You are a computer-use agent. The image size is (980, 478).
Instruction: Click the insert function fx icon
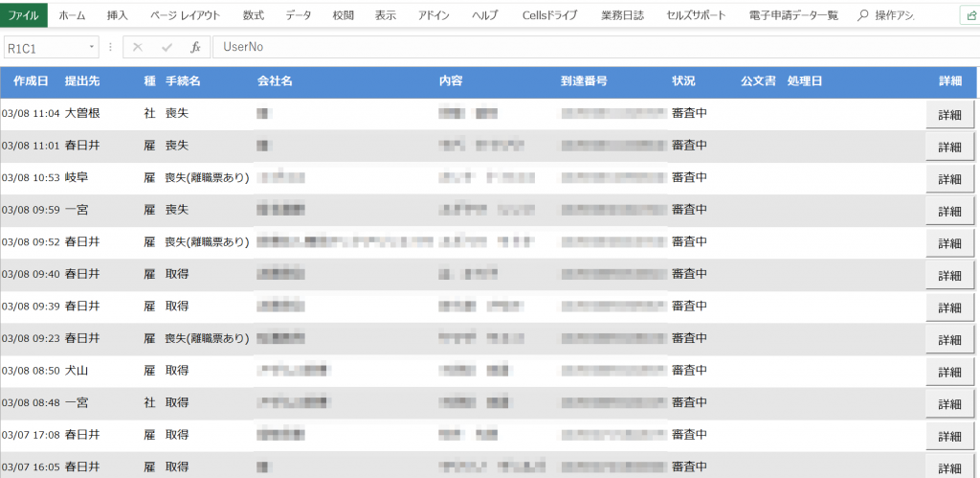click(x=195, y=47)
